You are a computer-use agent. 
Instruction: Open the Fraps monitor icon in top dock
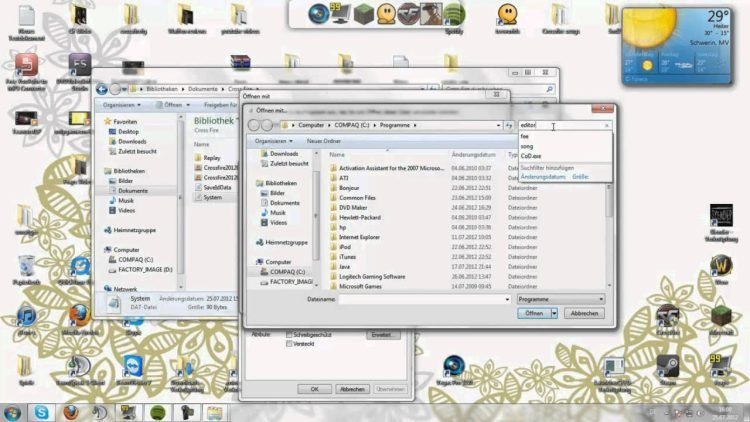point(340,14)
